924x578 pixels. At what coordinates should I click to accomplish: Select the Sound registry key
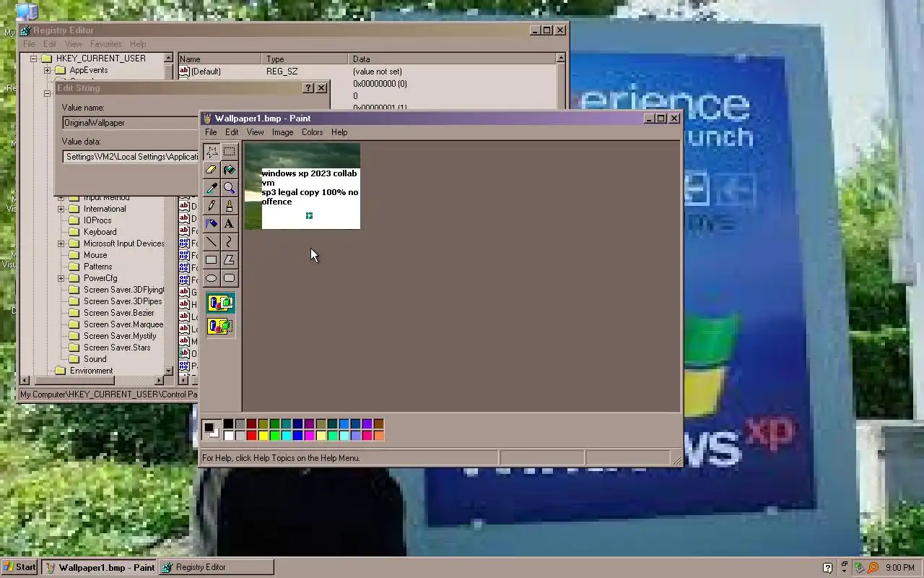[95, 359]
